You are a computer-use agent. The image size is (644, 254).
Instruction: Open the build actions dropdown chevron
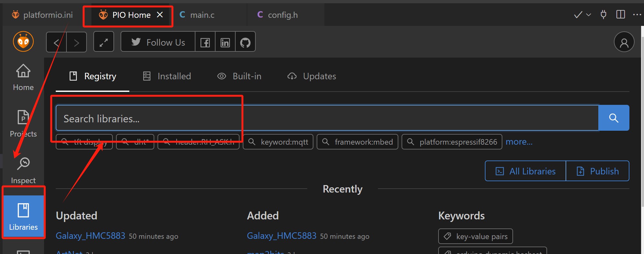(x=589, y=15)
